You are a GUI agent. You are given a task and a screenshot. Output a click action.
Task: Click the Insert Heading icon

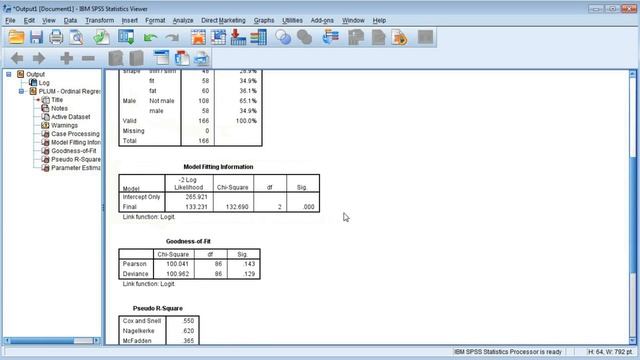point(162,58)
